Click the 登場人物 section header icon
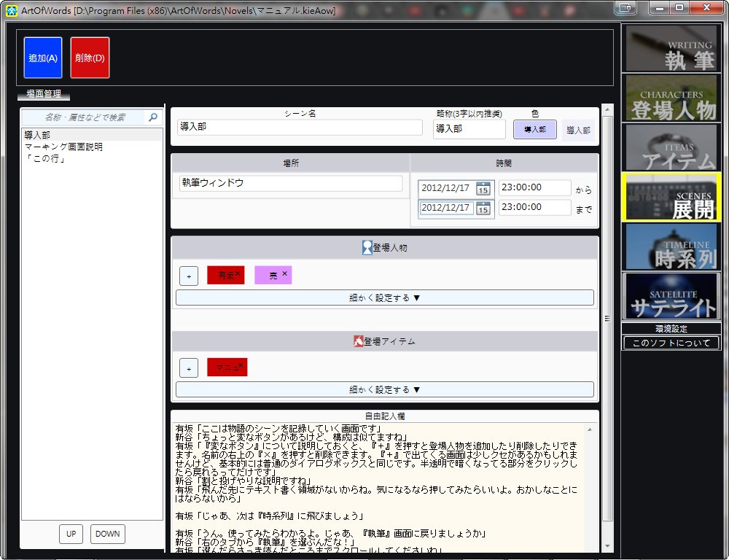The width and height of the screenshot is (729, 560). click(367, 247)
